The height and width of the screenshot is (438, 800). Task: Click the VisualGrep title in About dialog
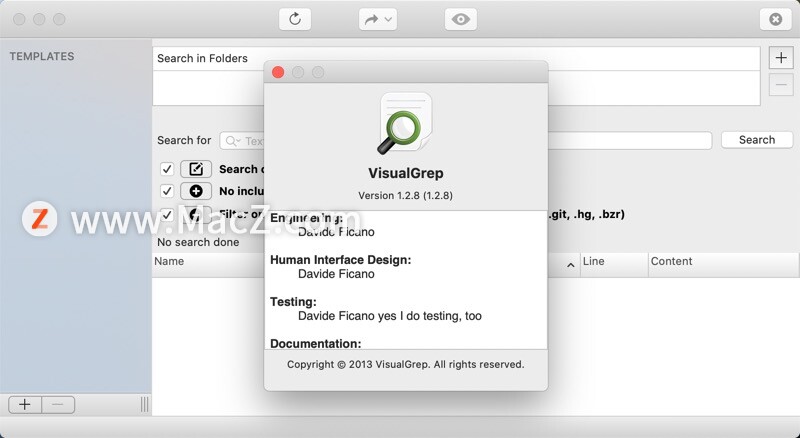(x=406, y=173)
